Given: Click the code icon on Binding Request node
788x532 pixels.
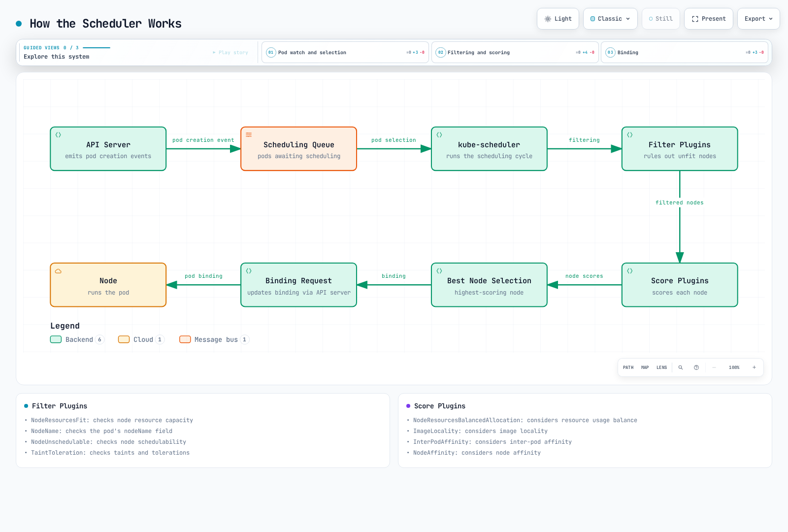Looking at the screenshot, I should click(x=249, y=271).
